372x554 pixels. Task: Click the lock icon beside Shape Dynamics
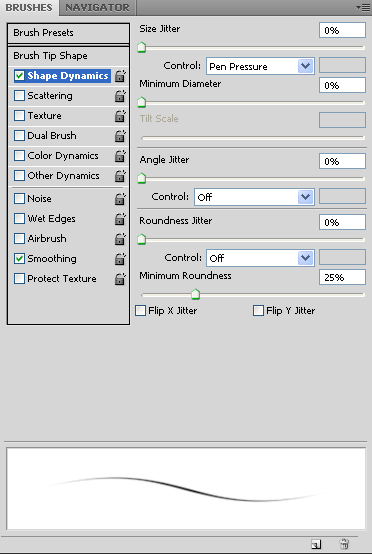tap(120, 76)
